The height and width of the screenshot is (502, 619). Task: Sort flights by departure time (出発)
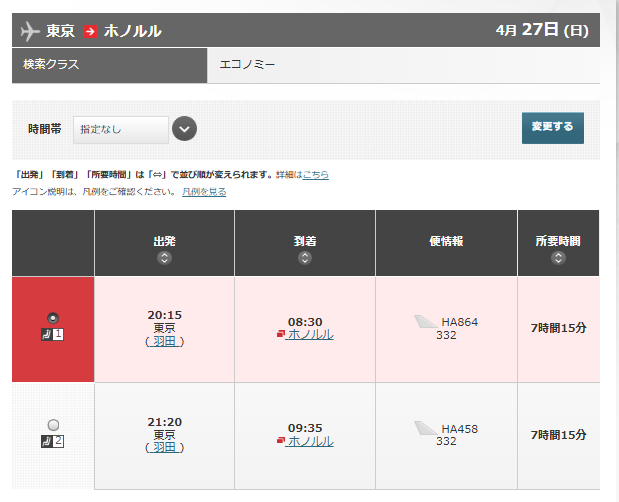tap(164, 258)
